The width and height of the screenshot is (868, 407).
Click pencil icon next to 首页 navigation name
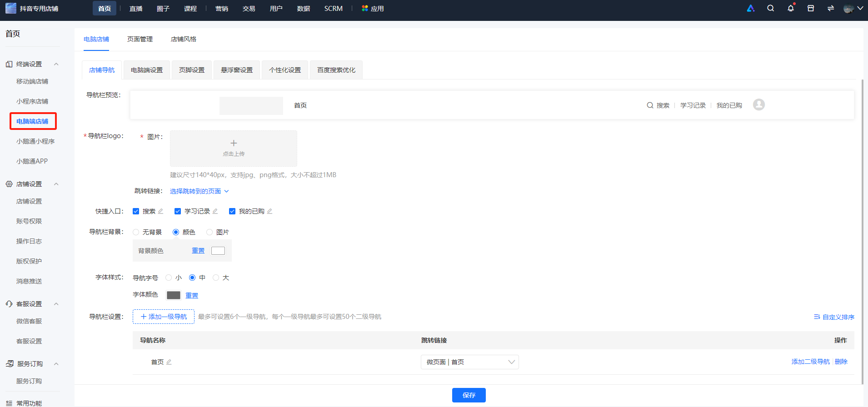click(x=169, y=362)
